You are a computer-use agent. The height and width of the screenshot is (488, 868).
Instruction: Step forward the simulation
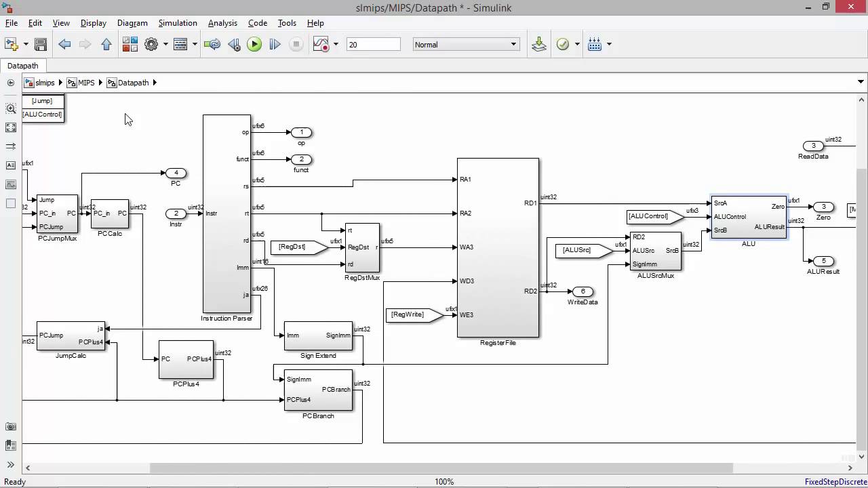[x=275, y=44]
